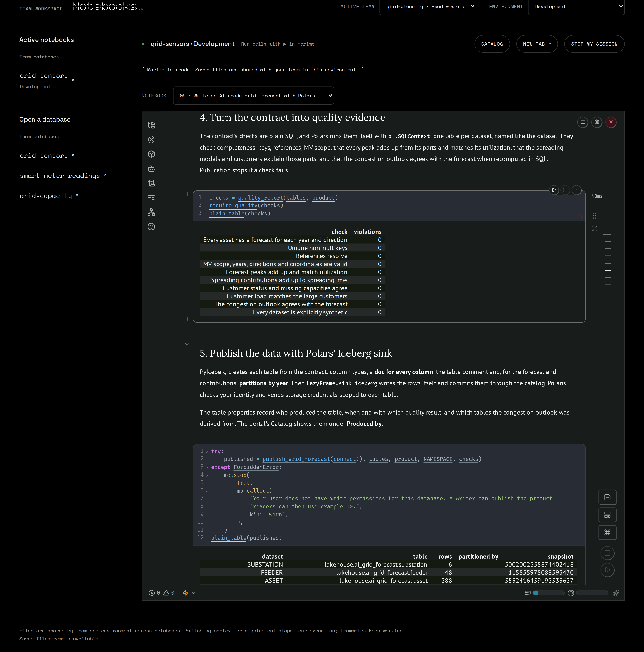This screenshot has width=644, height=652.
Task: Click the red shutdown kernel button
Action: coord(611,122)
